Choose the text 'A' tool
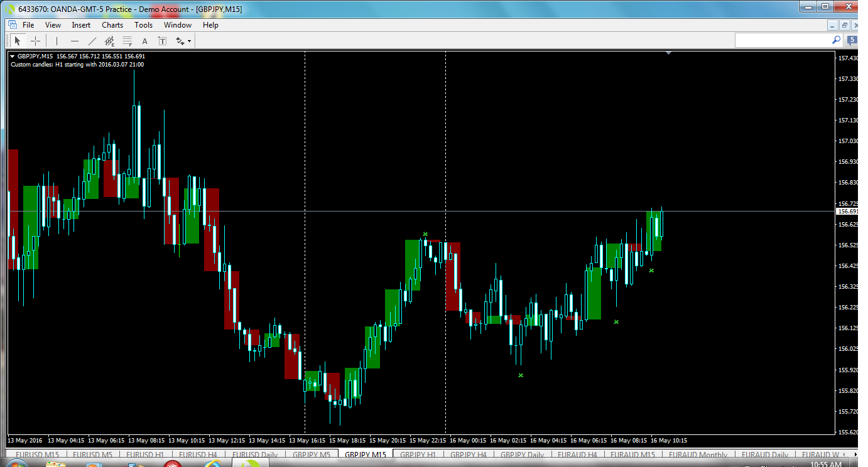Viewport: 868px width, 467px height. tap(144, 41)
